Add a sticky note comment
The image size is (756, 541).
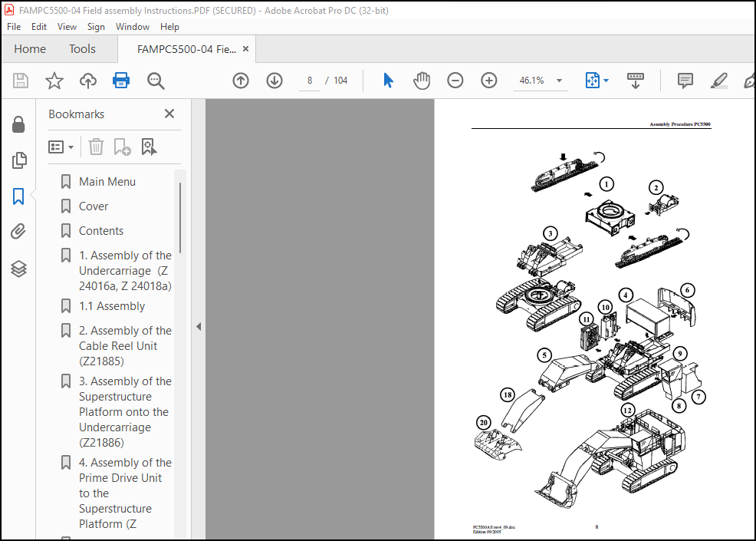(x=685, y=80)
